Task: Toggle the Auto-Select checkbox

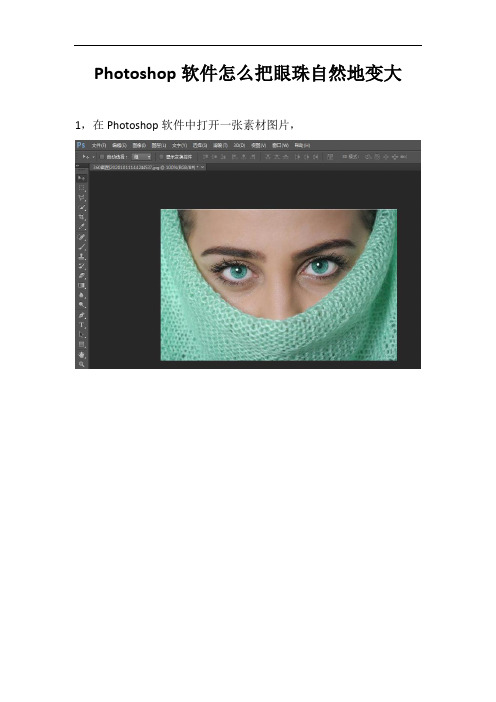Action: (102, 157)
